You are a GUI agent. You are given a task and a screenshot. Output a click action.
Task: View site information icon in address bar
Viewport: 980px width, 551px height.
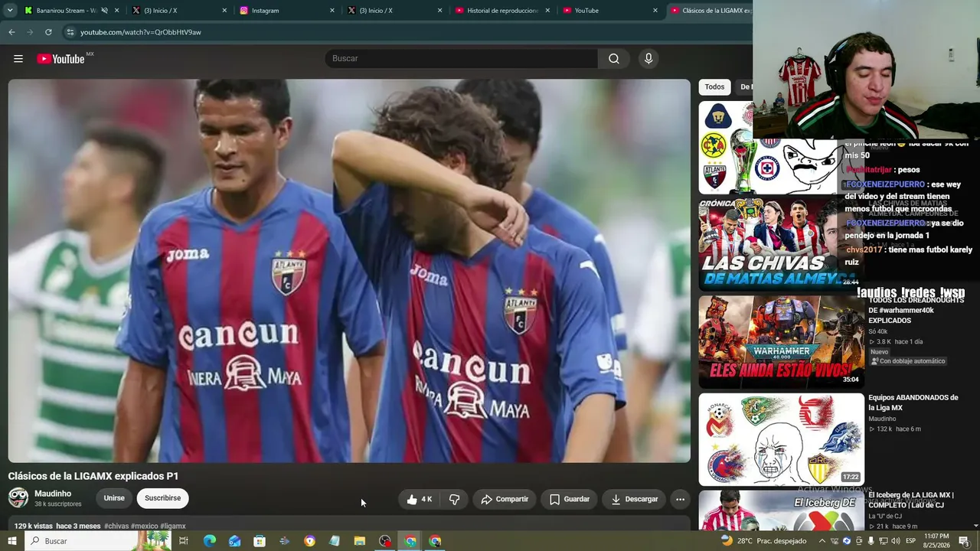coord(70,32)
